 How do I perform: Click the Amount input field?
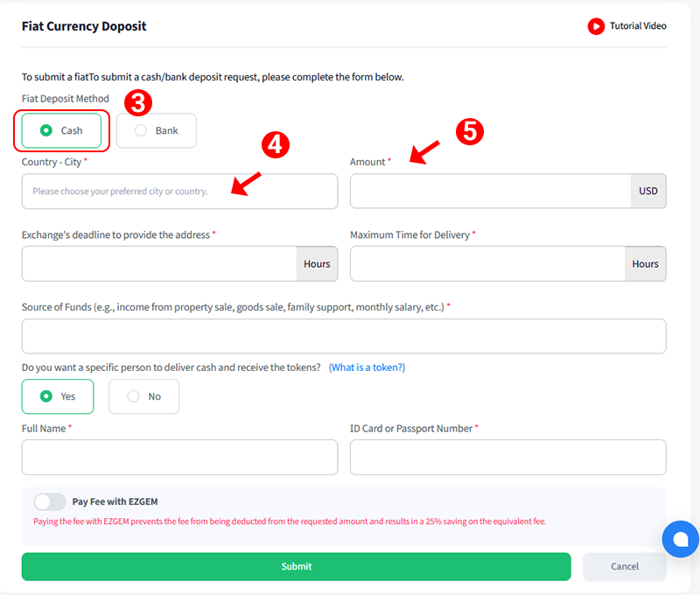click(491, 191)
